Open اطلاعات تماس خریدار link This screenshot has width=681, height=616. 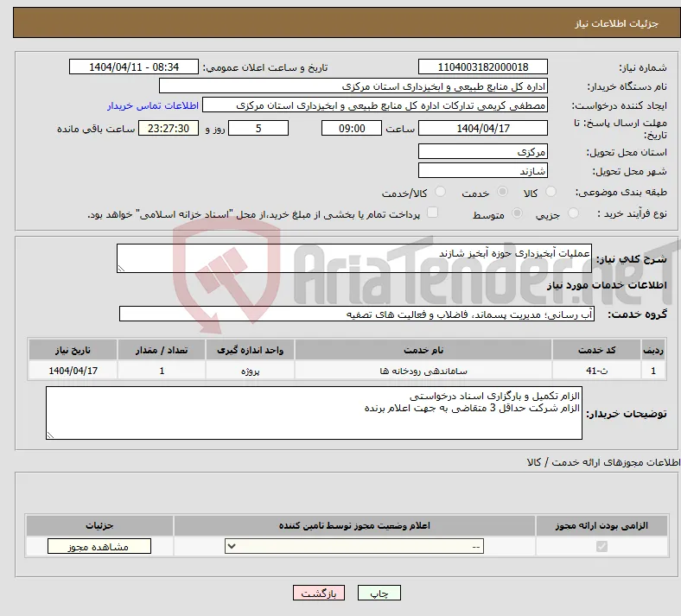tap(153, 105)
